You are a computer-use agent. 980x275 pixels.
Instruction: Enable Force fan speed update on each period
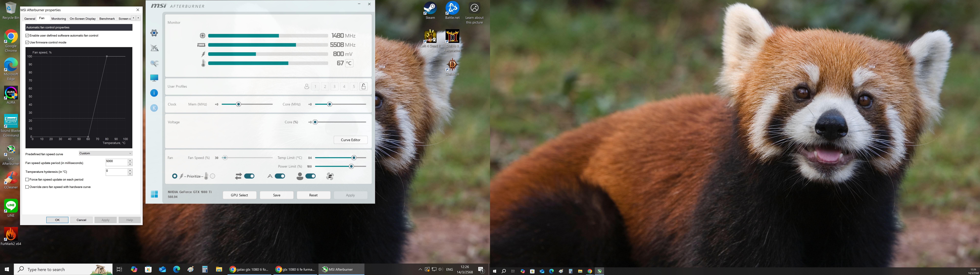click(x=27, y=180)
